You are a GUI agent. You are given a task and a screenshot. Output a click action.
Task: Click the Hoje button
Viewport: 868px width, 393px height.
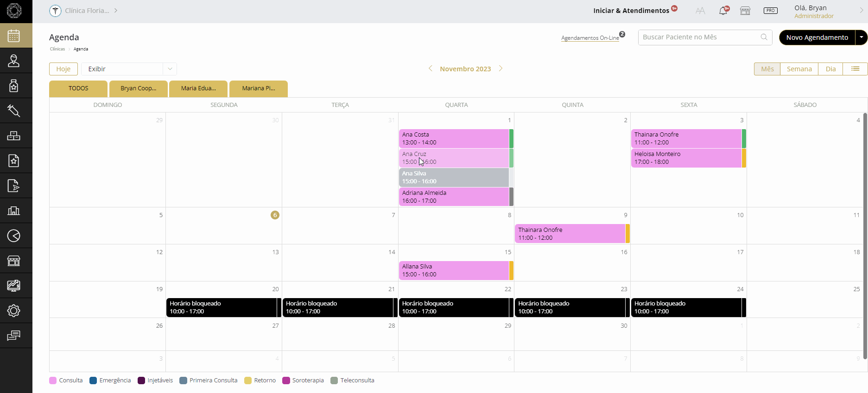pyautogui.click(x=63, y=69)
